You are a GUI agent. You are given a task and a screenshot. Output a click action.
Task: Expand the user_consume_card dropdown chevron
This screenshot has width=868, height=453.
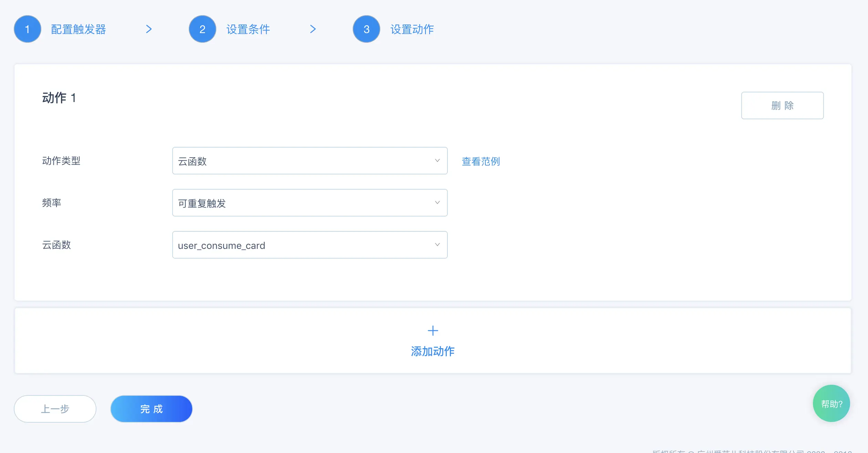pos(437,245)
